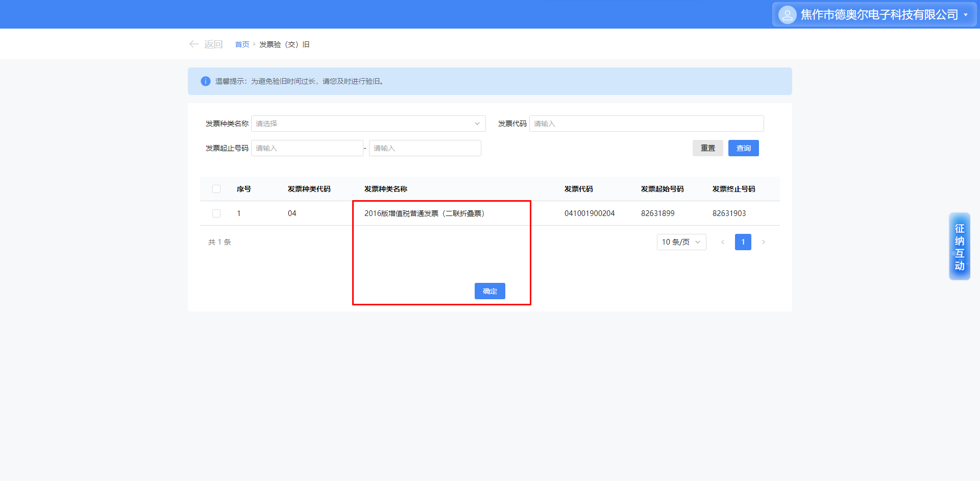980x481 pixels.
Task: Click the user avatar icon
Action: pyautogui.click(x=787, y=15)
